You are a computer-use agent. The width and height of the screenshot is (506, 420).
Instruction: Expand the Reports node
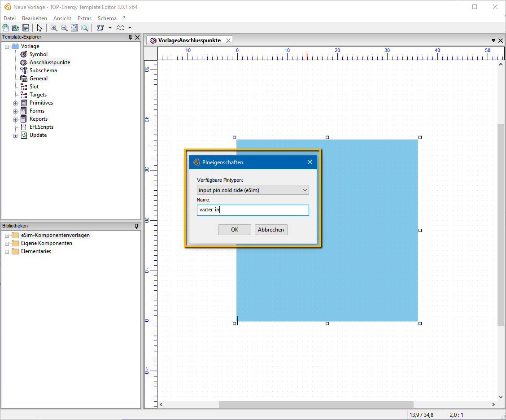point(15,119)
